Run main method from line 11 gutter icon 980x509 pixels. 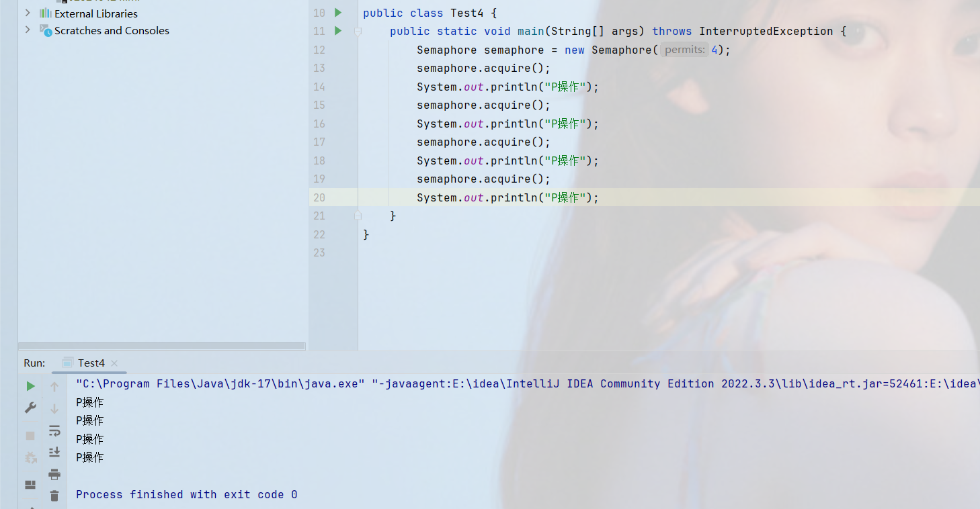point(338,31)
